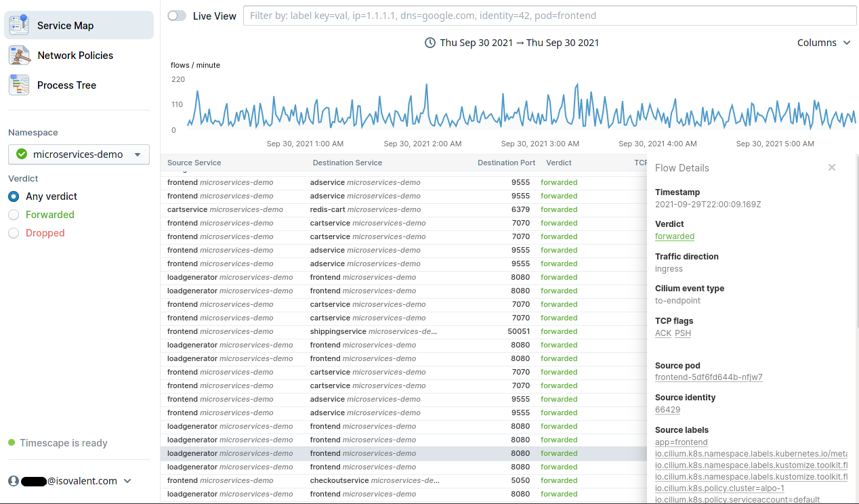The height and width of the screenshot is (504, 859).
Task: Expand the Columns dropdown
Action: (823, 43)
